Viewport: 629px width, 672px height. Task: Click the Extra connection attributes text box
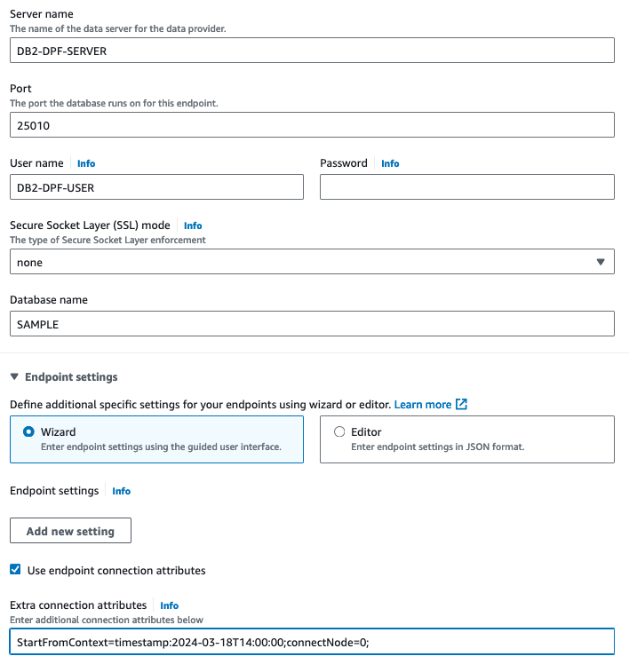pos(311,642)
